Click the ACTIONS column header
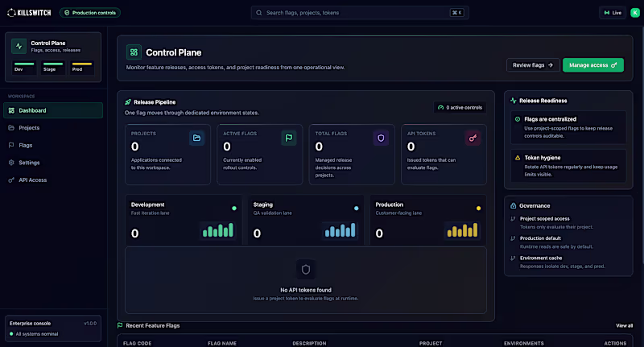This screenshot has height=347, width=644. point(615,343)
